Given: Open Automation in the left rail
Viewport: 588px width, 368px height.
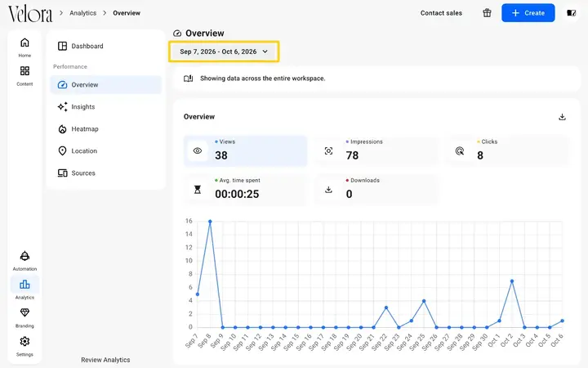Looking at the screenshot, I should click(x=24, y=260).
